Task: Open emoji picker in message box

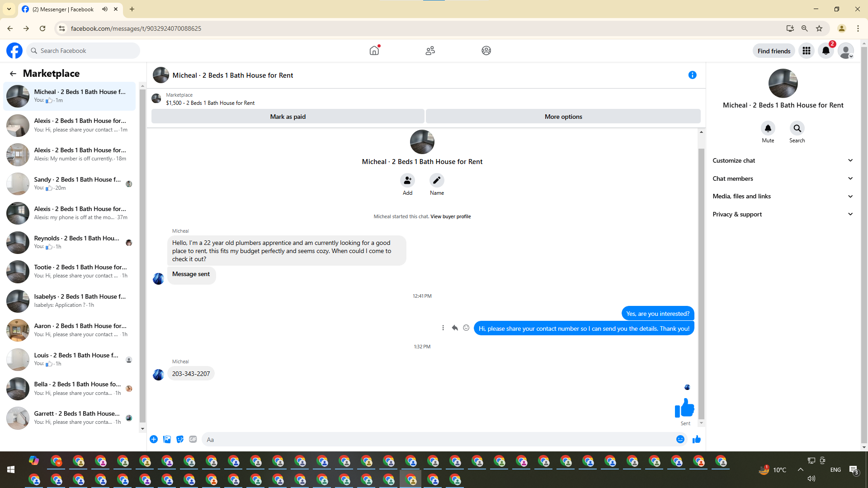Action: 680,439
